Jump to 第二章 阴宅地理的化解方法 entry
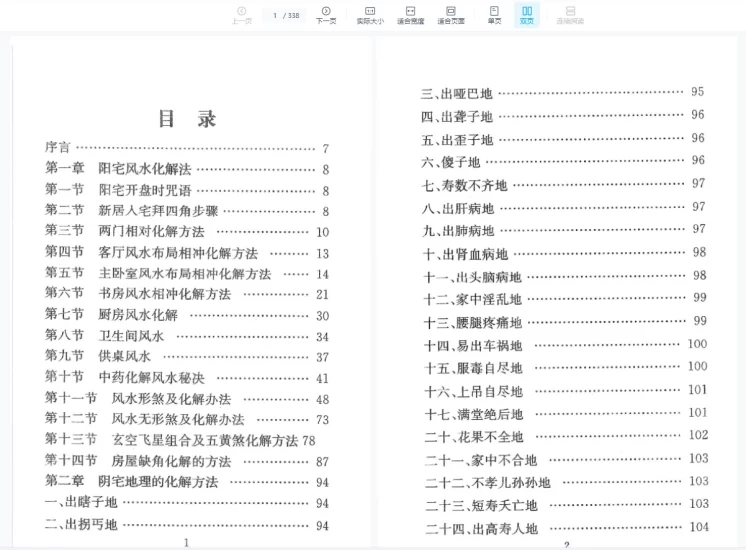Image resolution: width=746 pixels, height=550 pixels. [131, 482]
